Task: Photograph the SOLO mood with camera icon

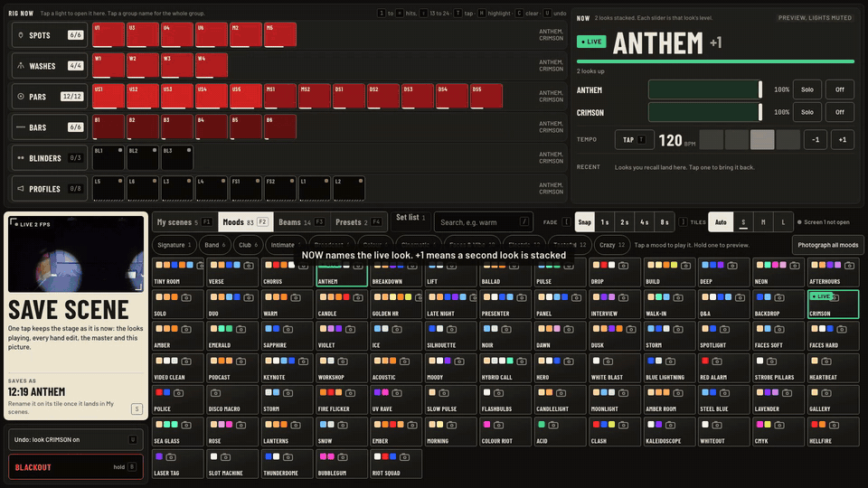Action: point(186,297)
